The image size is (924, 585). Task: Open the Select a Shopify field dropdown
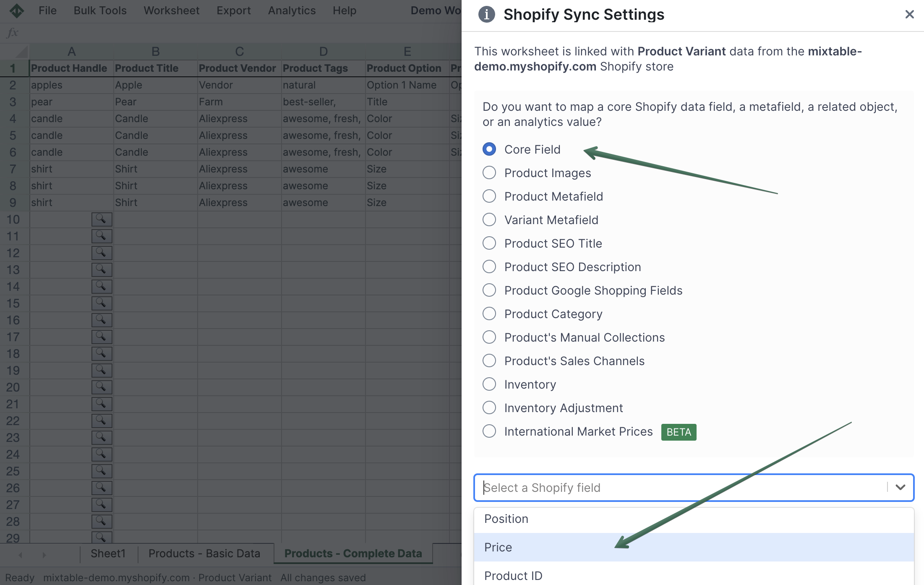[x=901, y=488]
